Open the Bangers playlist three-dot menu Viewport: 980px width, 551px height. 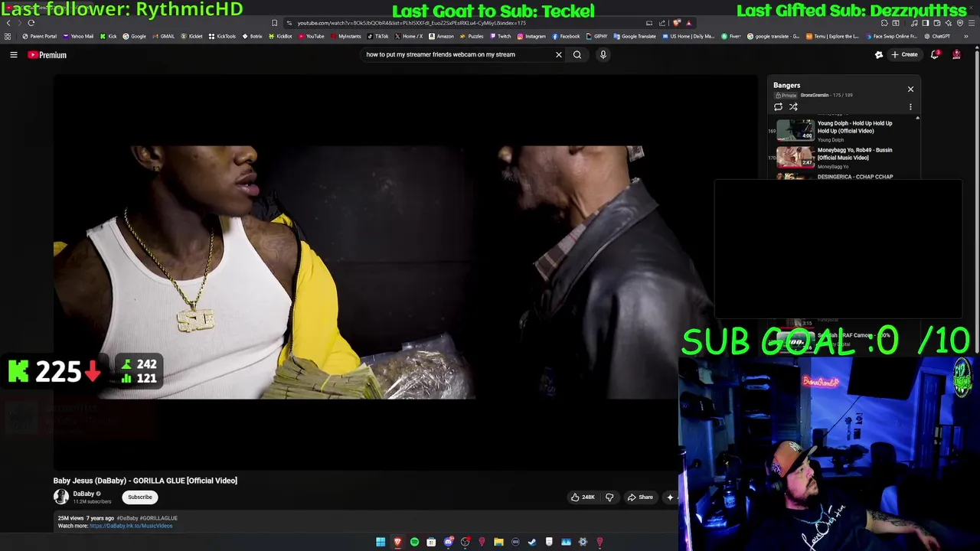point(910,107)
